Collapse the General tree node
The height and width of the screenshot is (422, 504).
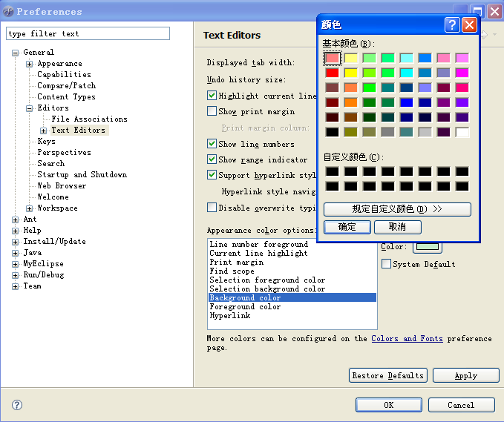coord(16,53)
